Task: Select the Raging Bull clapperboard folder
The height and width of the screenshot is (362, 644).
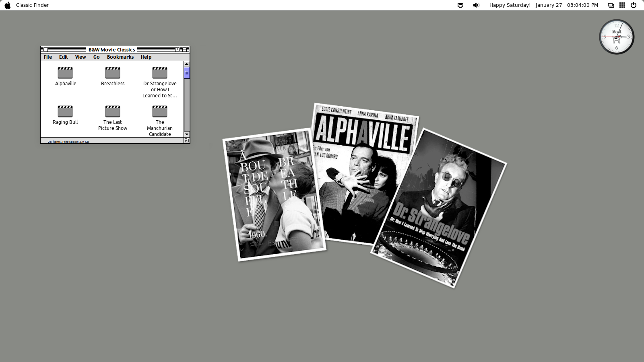Action: tap(65, 111)
